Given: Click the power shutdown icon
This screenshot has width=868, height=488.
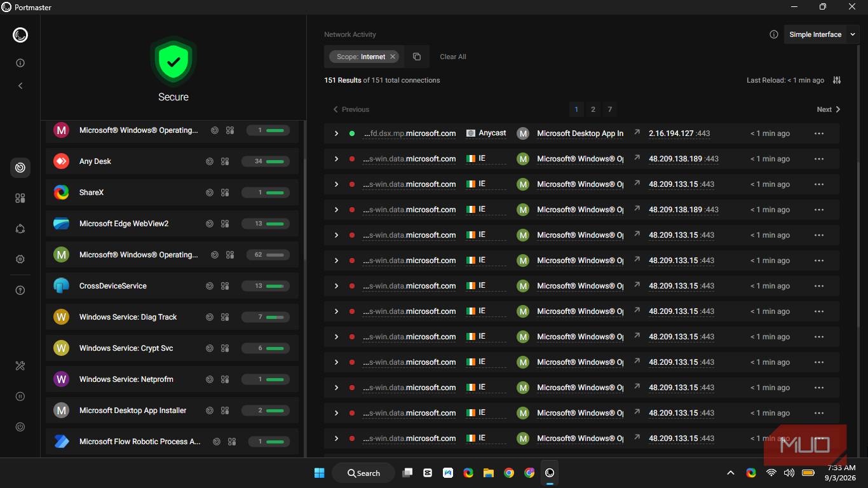Looking at the screenshot, I should point(20,427).
